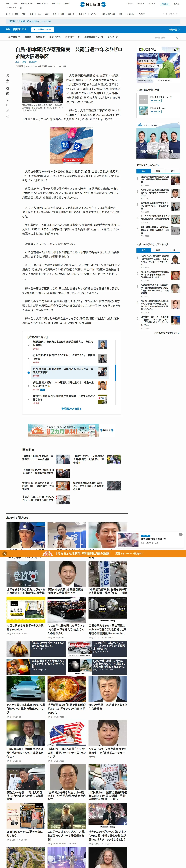Click the timeline scrollbar in 時系列で見る

click(x=115, y=372)
